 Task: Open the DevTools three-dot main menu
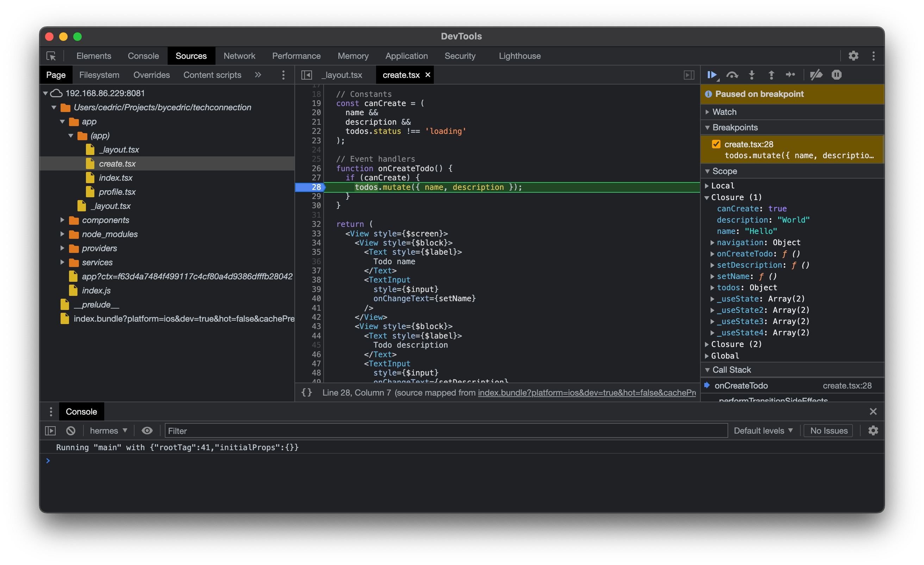pyautogui.click(x=873, y=56)
